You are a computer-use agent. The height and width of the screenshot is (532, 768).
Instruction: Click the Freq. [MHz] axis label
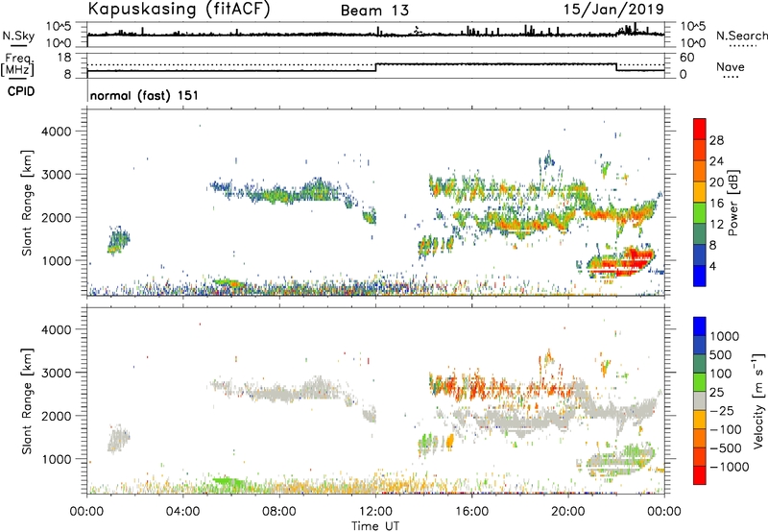coord(17,65)
